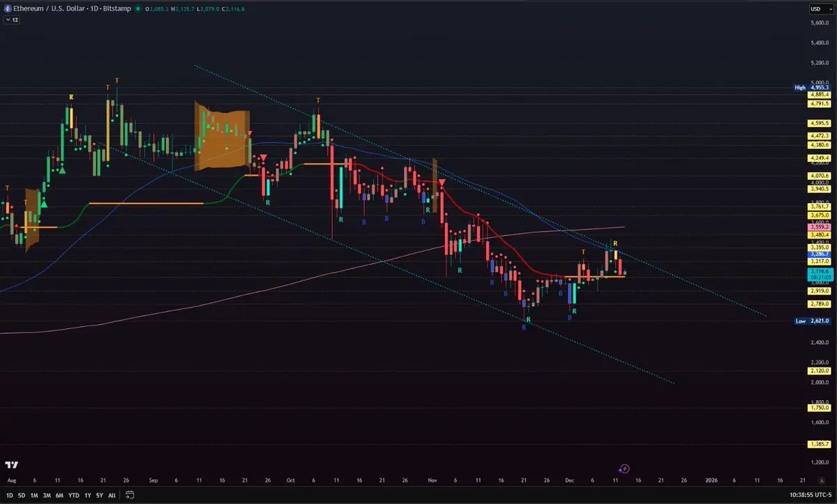The height and width of the screenshot is (504, 837).
Task: Click the TradingView logo icon
Action: coord(11,465)
